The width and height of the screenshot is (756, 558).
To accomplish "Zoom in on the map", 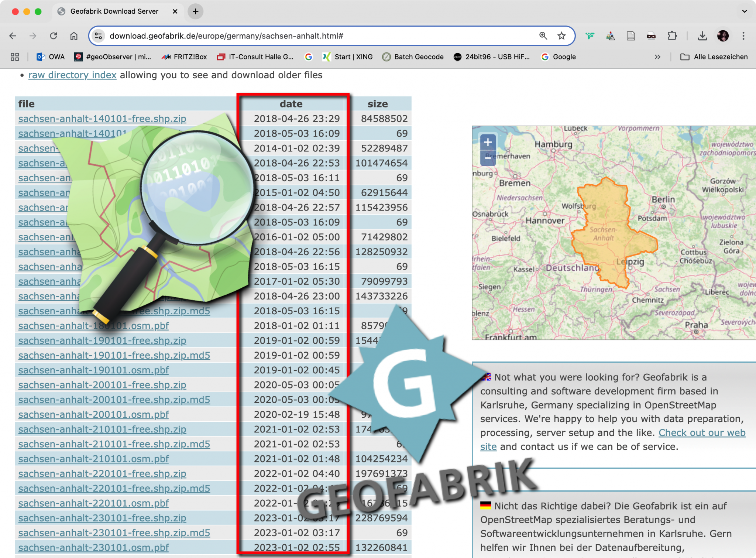I will coord(488,142).
